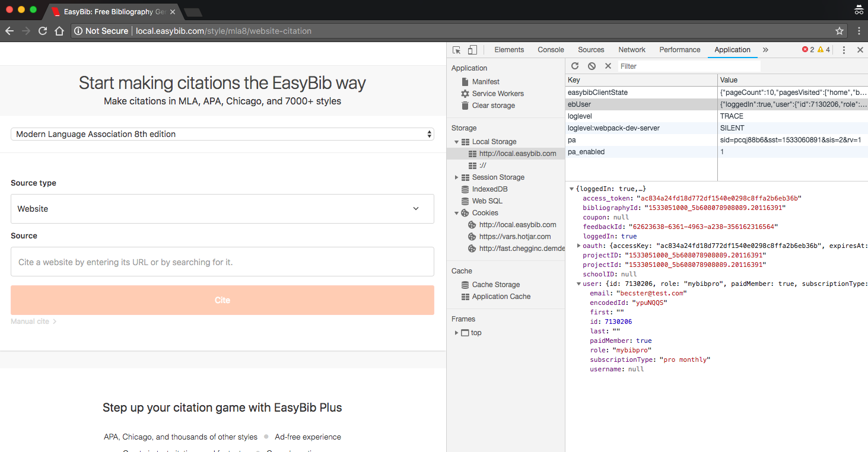Click the red error count indicator
The image size is (868, 452).
click(808, 50)
